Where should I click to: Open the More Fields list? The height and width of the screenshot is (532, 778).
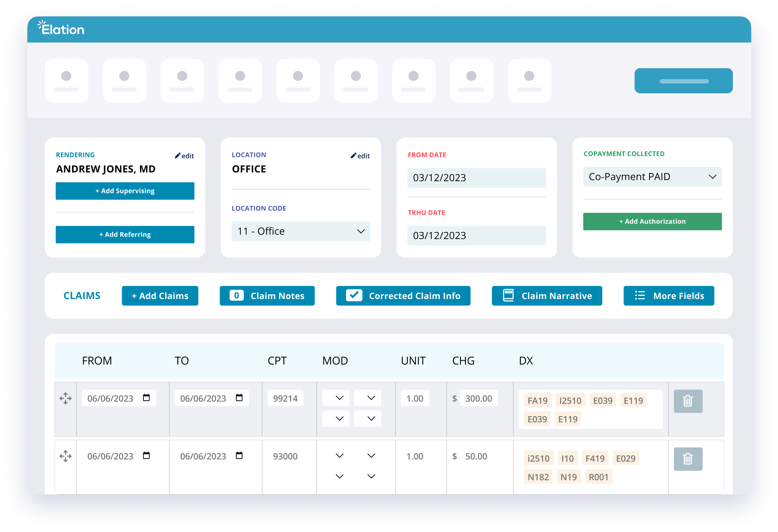point(669,296)
